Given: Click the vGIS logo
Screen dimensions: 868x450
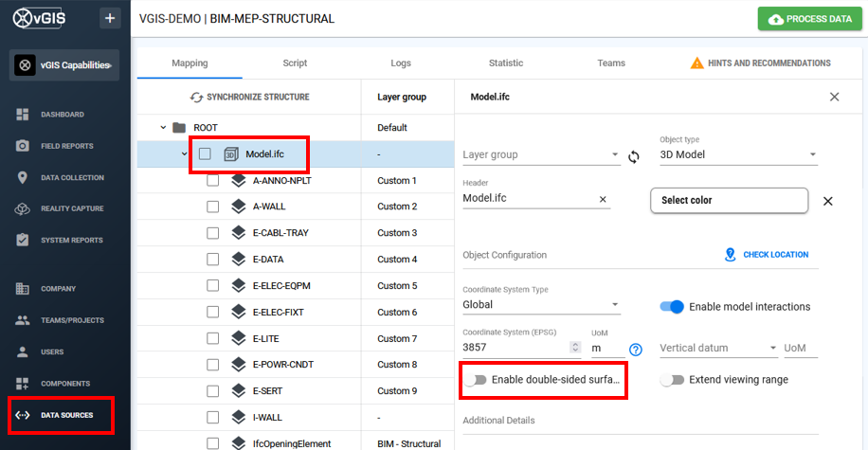Looking at the screenshot, I should click(x=39, y=18).
